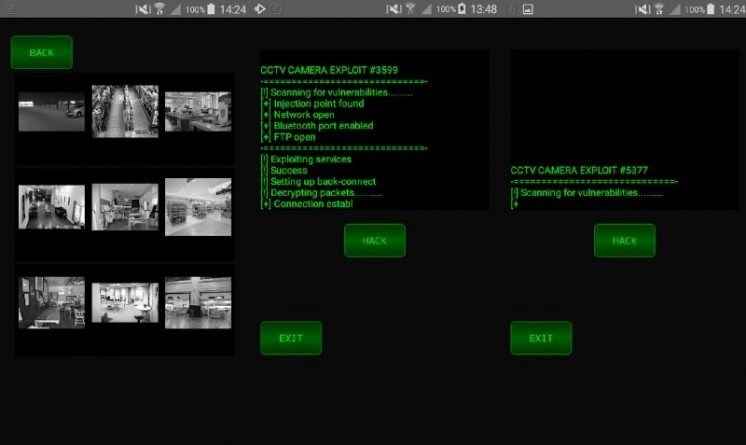Screen dimensions: 746x445
Task: Open the office desks camera thumbnail
Action: pos(198,112)
